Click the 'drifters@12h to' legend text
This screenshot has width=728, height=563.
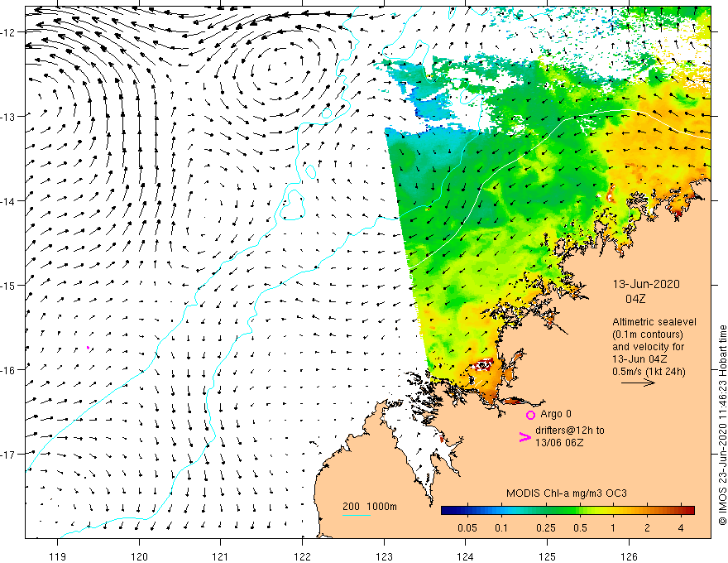pos(570,431)
